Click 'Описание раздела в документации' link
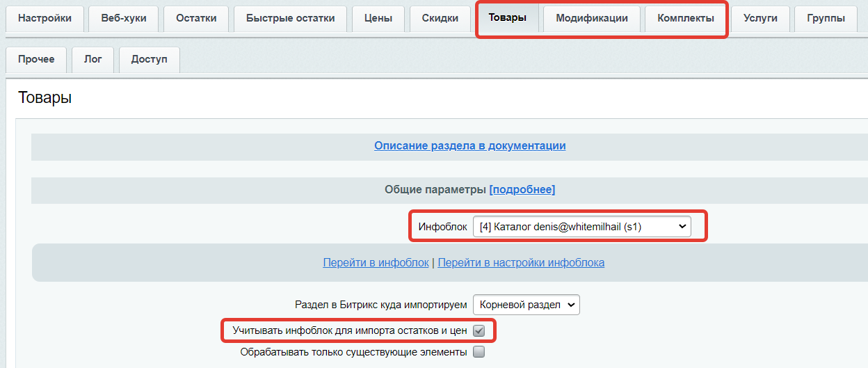 (469, 145)
